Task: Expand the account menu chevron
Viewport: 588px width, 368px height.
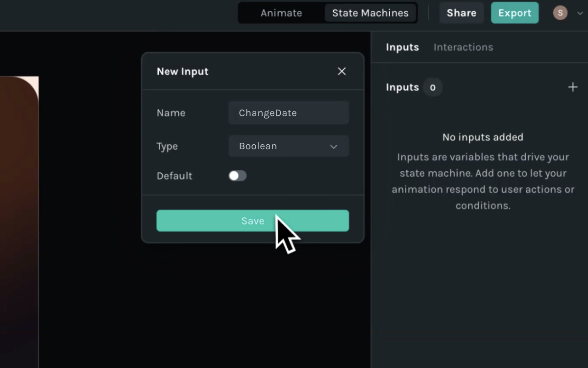Action: (580, 14)
